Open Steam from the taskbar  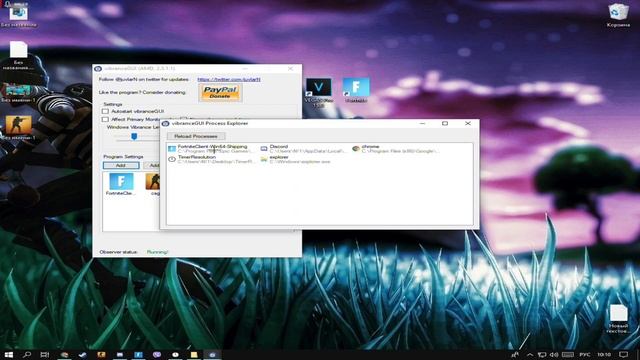82,355
